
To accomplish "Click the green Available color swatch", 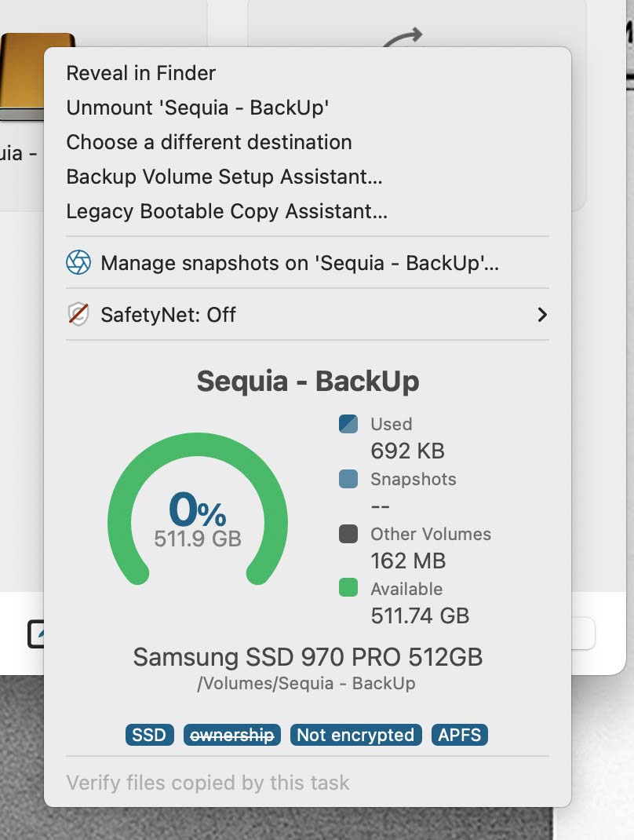I will [x=348, y=588].
